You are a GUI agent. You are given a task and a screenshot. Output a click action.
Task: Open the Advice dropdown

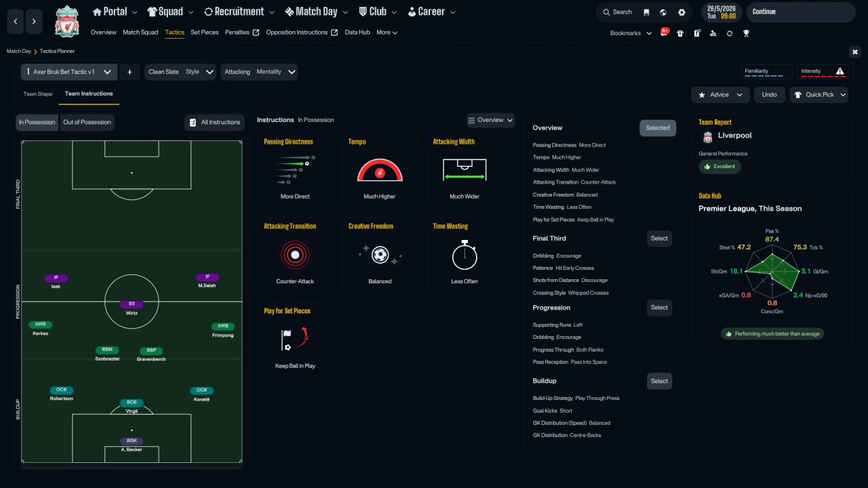pyautogui.click(x=720, y=95)
